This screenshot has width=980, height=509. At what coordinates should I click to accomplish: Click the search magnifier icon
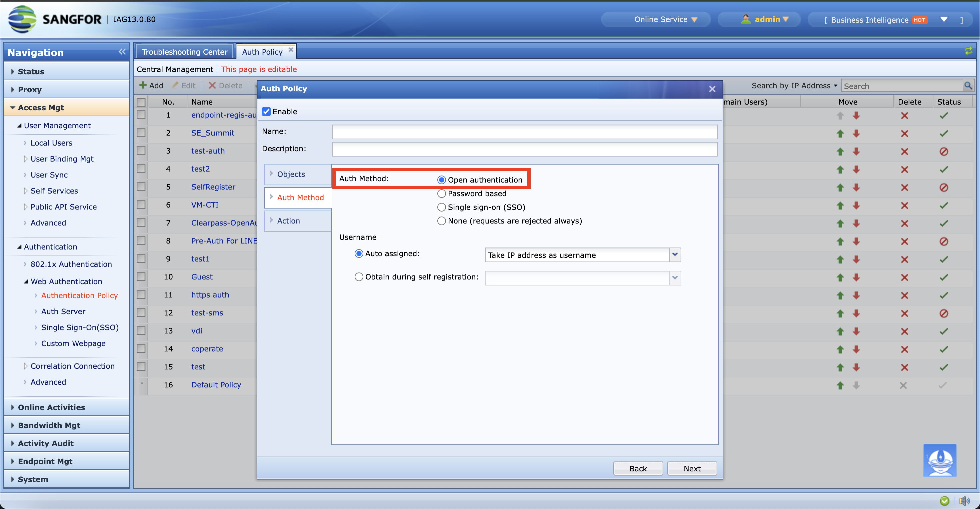tap(968, 85)
